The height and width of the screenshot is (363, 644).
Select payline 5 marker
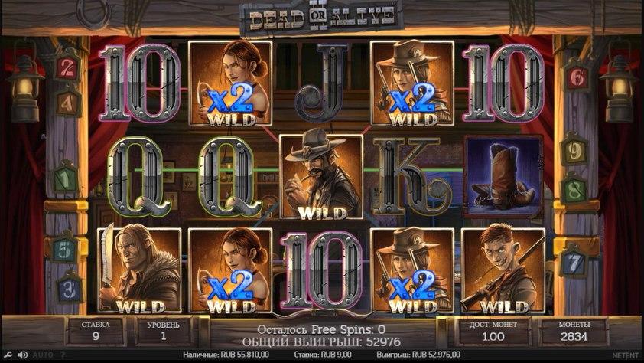tap(64, 250)
